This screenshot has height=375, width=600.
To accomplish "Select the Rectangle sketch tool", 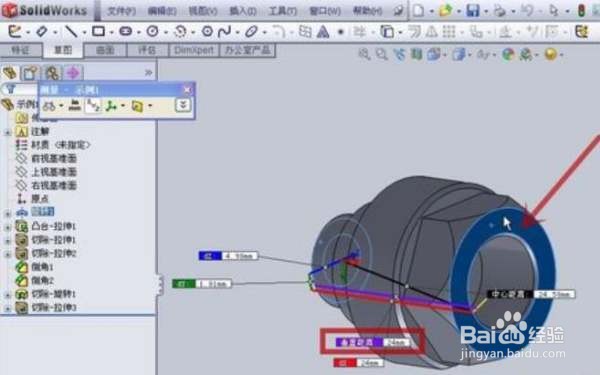I will tap(98, 31).
